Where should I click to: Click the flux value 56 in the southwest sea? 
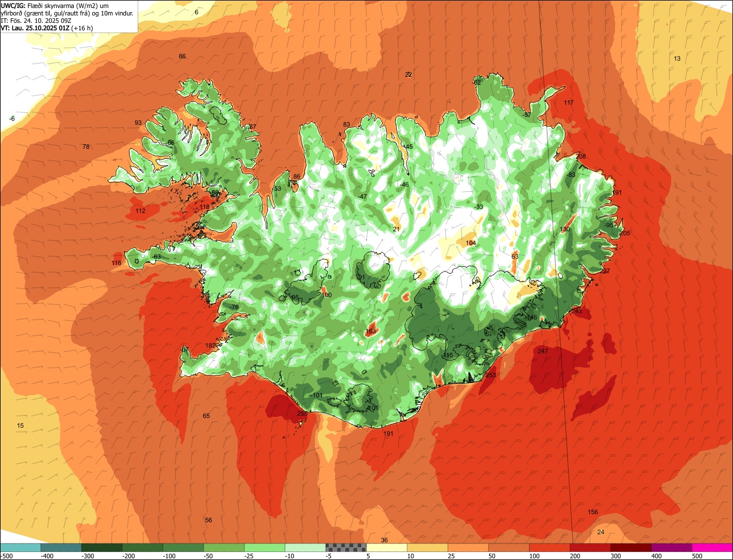(208, 520)
